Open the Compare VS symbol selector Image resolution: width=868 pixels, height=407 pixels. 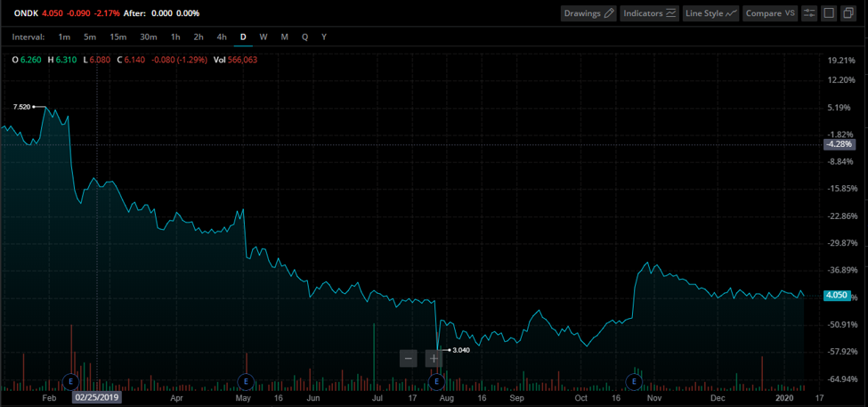[x=770, y=13]
